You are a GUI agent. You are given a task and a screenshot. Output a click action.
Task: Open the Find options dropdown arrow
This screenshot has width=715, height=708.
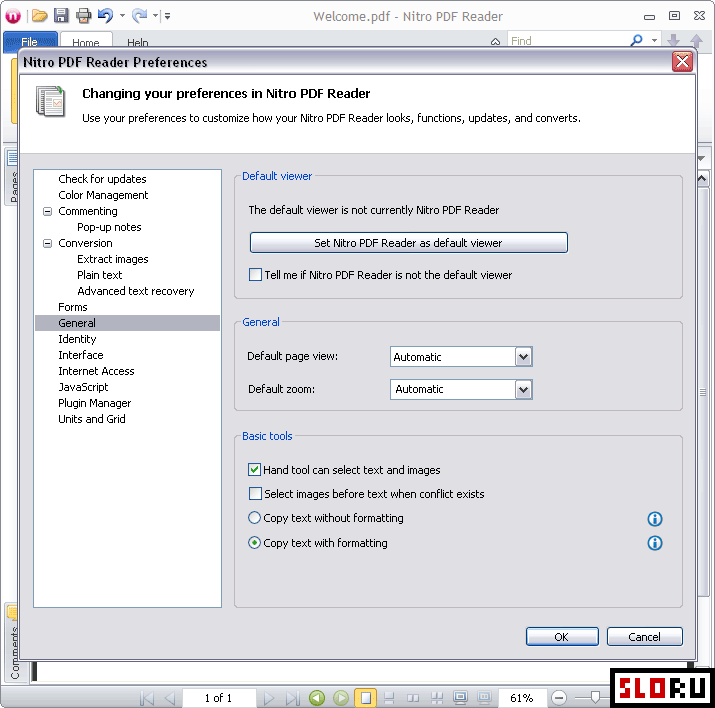pyautogui.click(x=654, y=41)
